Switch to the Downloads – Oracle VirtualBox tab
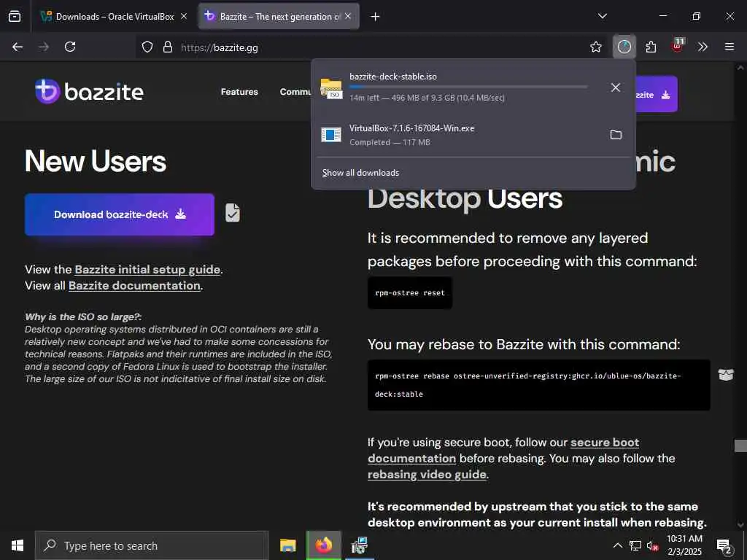Screen dimensions: 747x560 pos(115,16)
